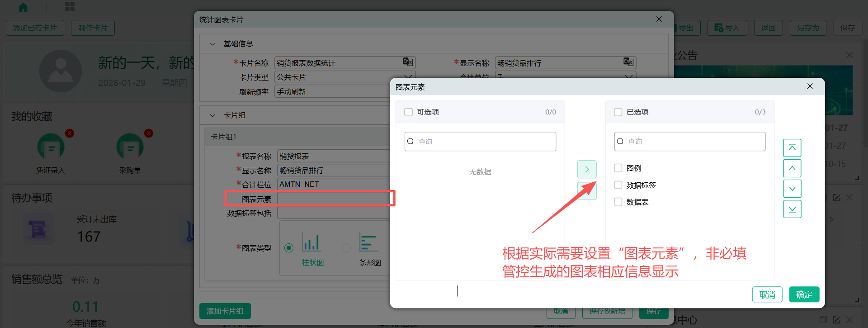The height and width of the screenshot is (328, 868).
Task: Click the move-up arrow icon
Action: coord(792,168)
